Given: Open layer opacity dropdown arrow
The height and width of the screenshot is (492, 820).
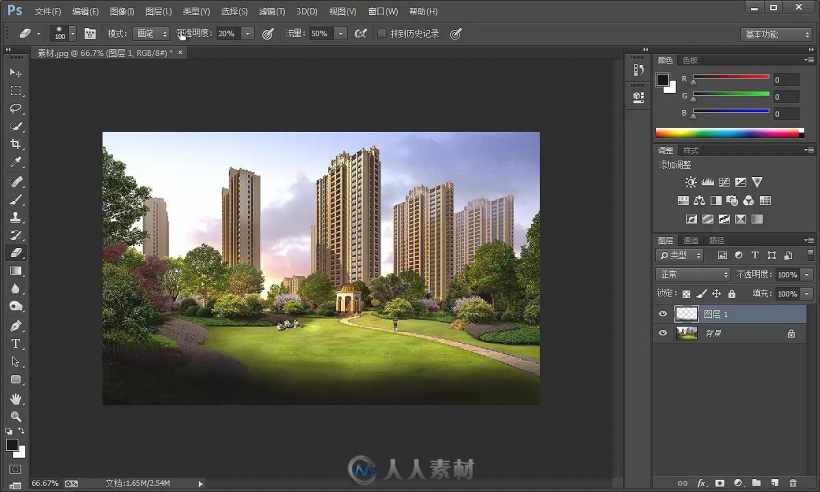Looking at the screenshot, I should pyautogui.click(x=806, y=274).
